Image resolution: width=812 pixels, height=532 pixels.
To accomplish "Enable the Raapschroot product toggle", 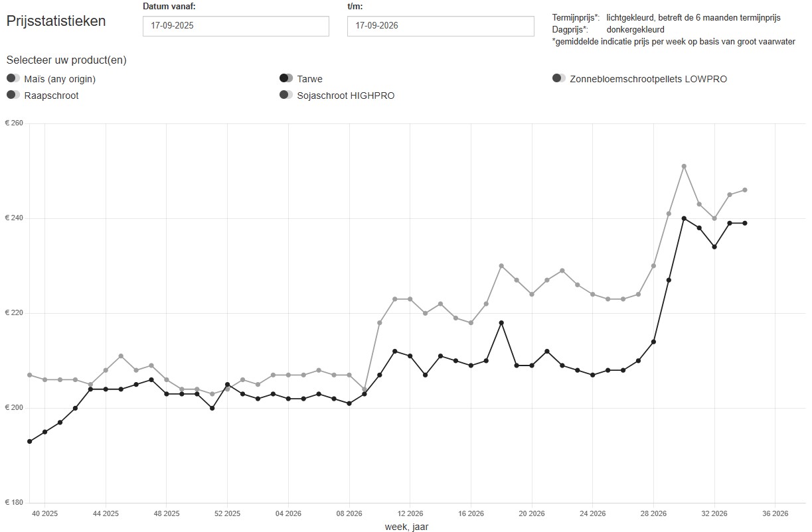I will (x=13, y=95).
